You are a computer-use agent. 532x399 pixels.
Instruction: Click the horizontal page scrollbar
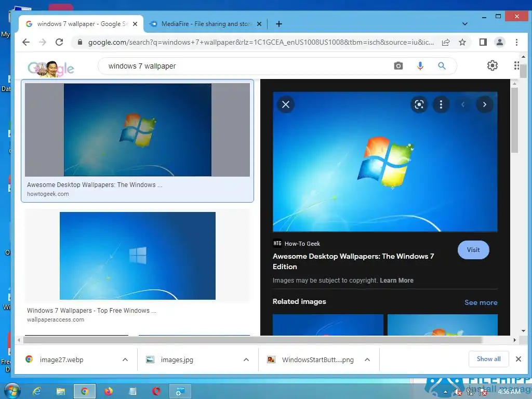tap(252, 340)
